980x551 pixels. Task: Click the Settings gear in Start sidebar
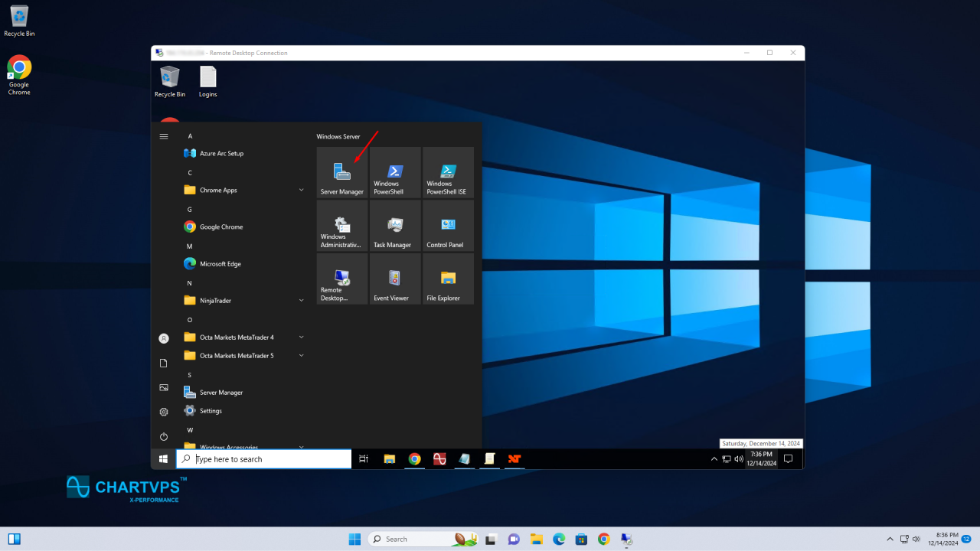pyautogui.click(x=163, y=412)
